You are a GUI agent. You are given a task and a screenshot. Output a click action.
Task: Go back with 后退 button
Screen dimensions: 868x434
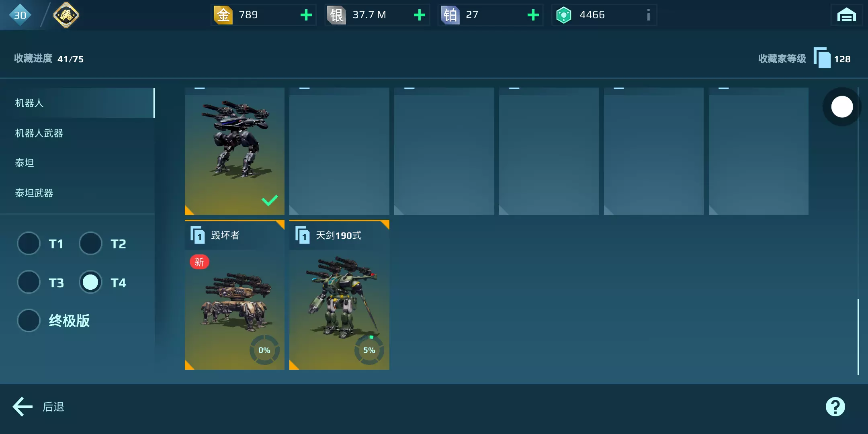[39, 407]
